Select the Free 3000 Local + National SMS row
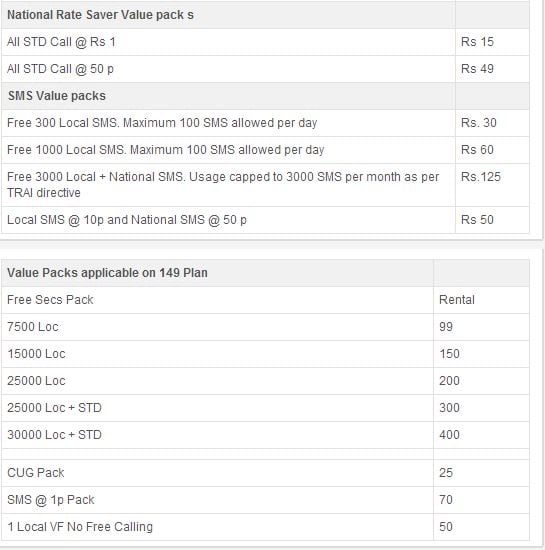Screen dimensions: 545x550 pyautogui.click(x=265, y=185)
